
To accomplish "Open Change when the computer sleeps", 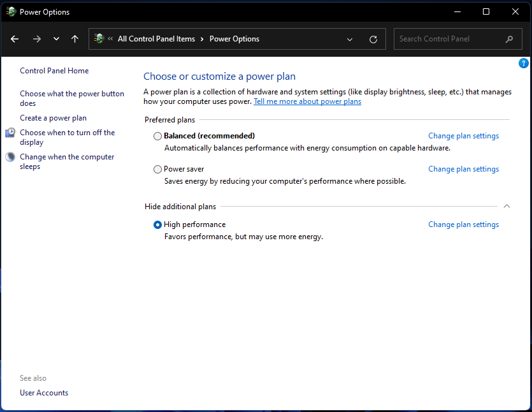I will tap(67, 162).
